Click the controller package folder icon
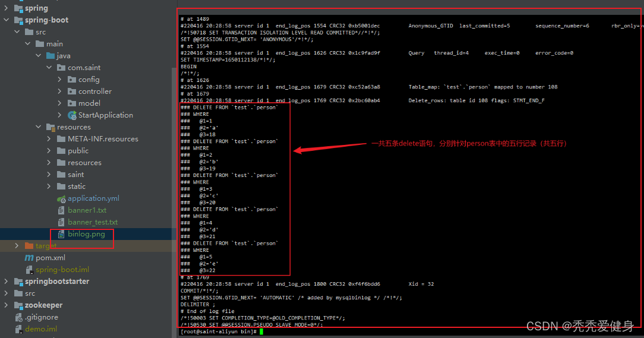This screenshot has height=338, width=644. [x=72, y=91]
